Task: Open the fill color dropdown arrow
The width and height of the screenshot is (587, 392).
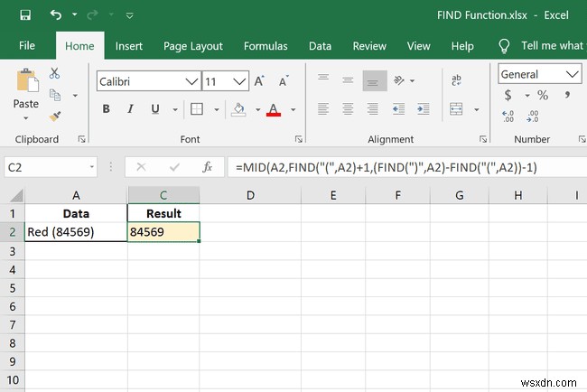Action: [x=257, y=109]
